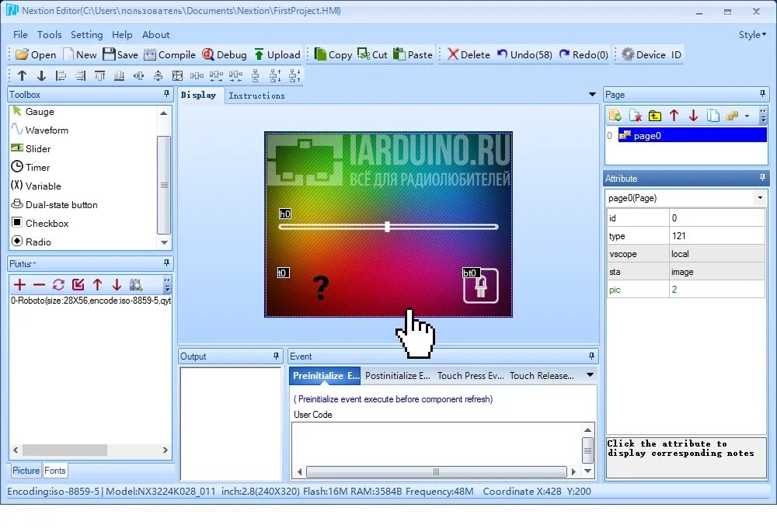Switch to the Instructions tab

pyautogui.click(x=257, y=96)
